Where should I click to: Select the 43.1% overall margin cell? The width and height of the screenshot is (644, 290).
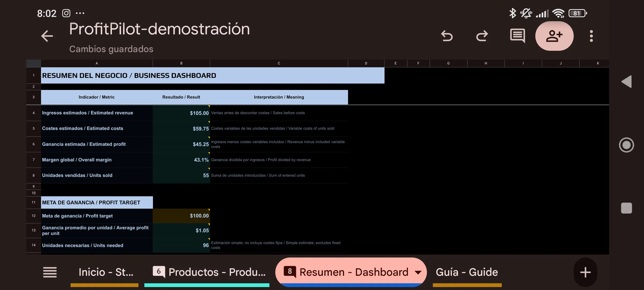coord(181,160)
